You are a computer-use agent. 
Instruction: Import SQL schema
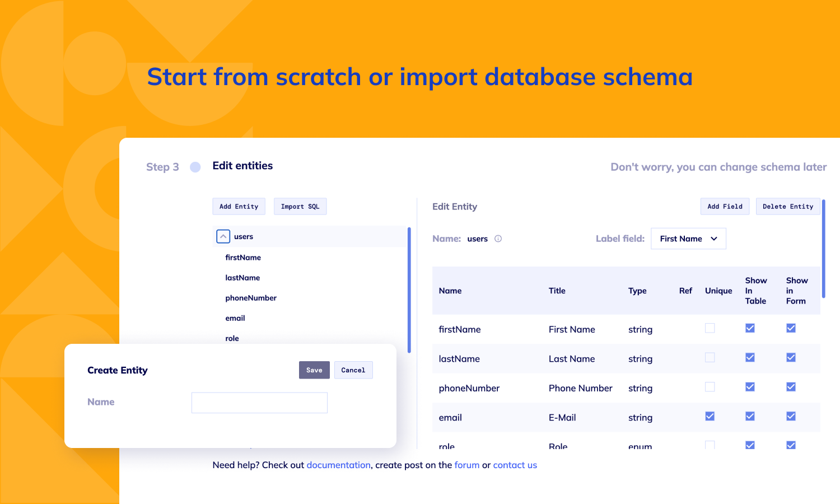[x=300, y=206]
